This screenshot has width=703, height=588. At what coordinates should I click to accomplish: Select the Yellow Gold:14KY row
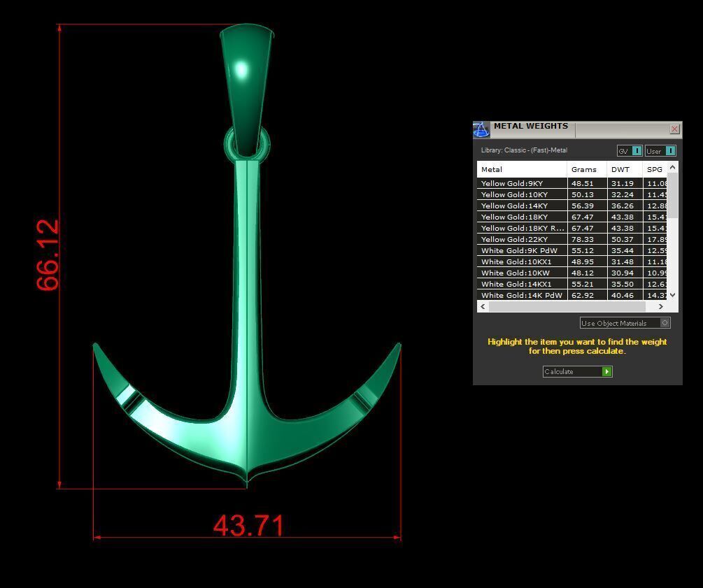[x=572, y=206]
